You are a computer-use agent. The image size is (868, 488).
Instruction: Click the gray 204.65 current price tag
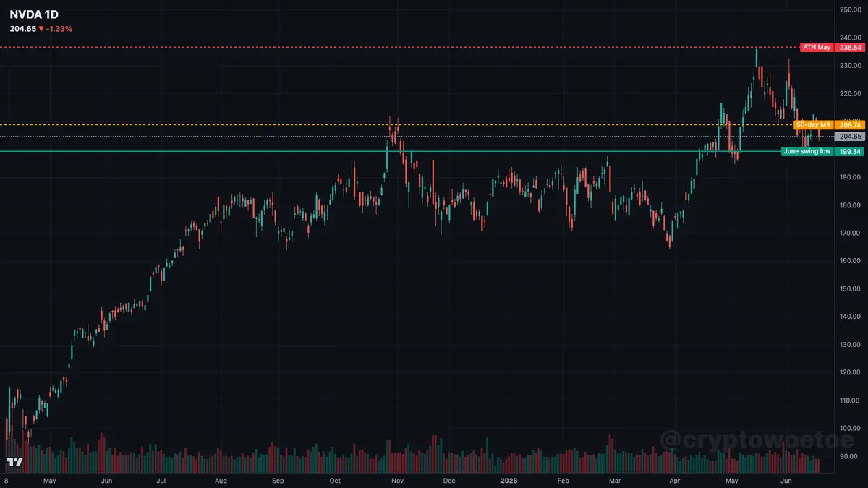pyautogui.click(x=850, y=137)
